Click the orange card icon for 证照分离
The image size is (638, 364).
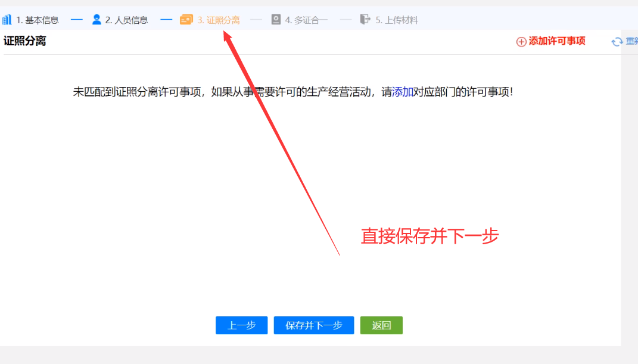[186, 20]
